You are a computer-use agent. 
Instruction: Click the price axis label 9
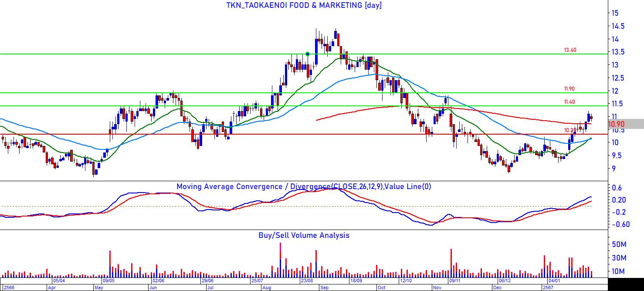pos(613,169)
